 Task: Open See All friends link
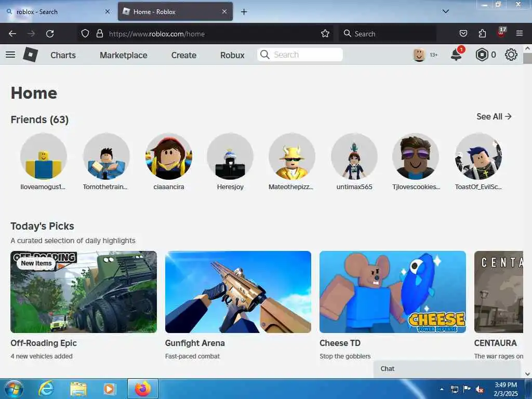click(x=494, y=117)
